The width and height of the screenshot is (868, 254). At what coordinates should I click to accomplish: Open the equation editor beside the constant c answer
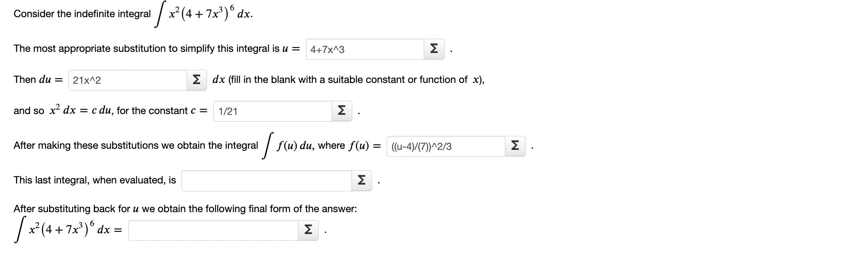pos(342,111)
